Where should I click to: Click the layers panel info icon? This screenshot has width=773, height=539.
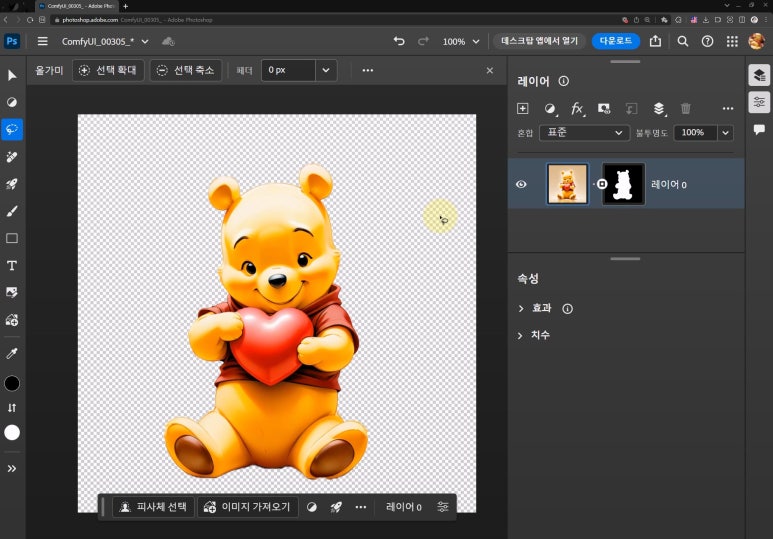(x=563, y=81)
